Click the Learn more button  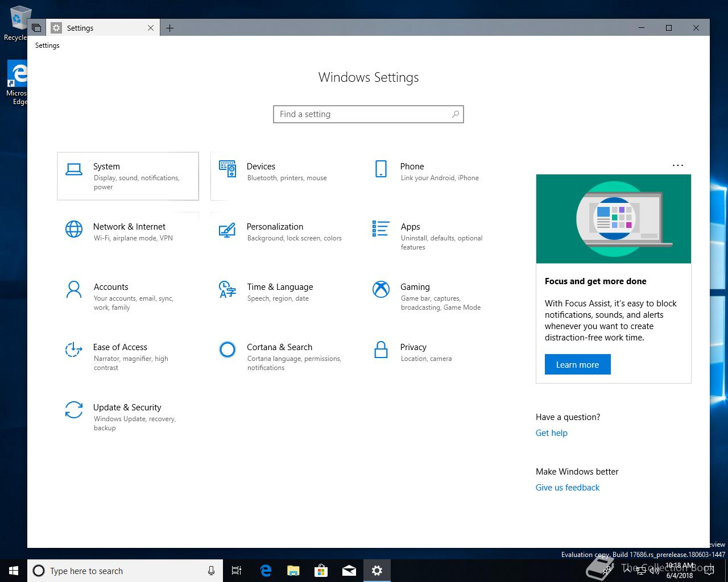point(578,365)
